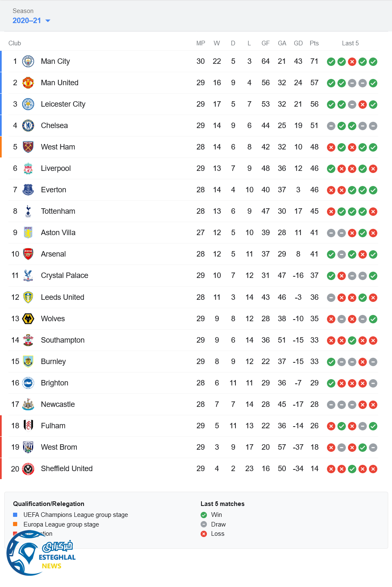Select the Crystal Palace row name
Image resolution: width=392 pixels, height=587 pixels.
pos(64,275)
